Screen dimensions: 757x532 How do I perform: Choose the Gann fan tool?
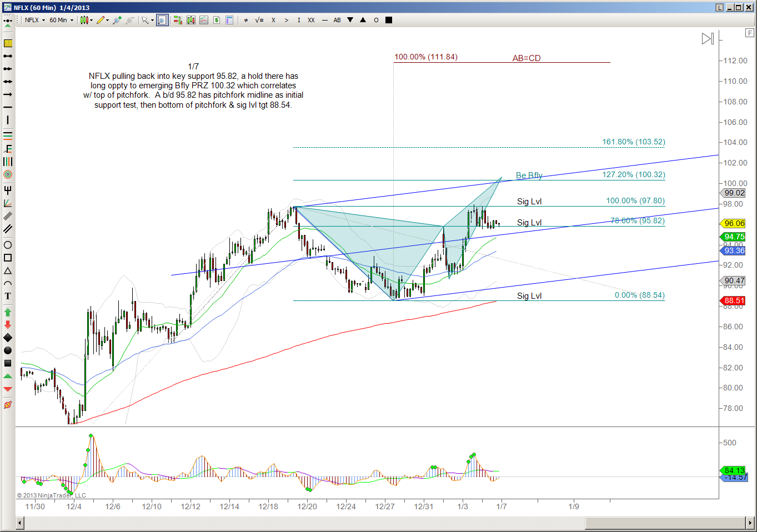click(x=8, y=203)
